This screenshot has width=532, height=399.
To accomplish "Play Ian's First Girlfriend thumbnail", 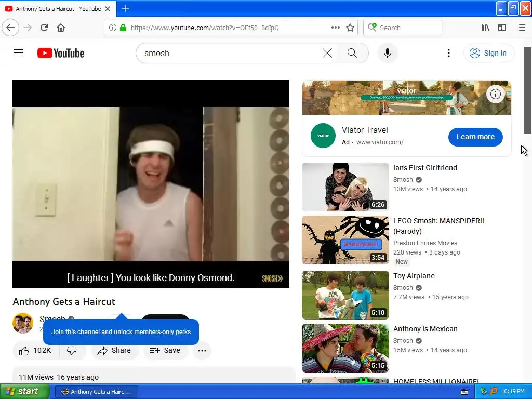I will [x=345, y=187].
